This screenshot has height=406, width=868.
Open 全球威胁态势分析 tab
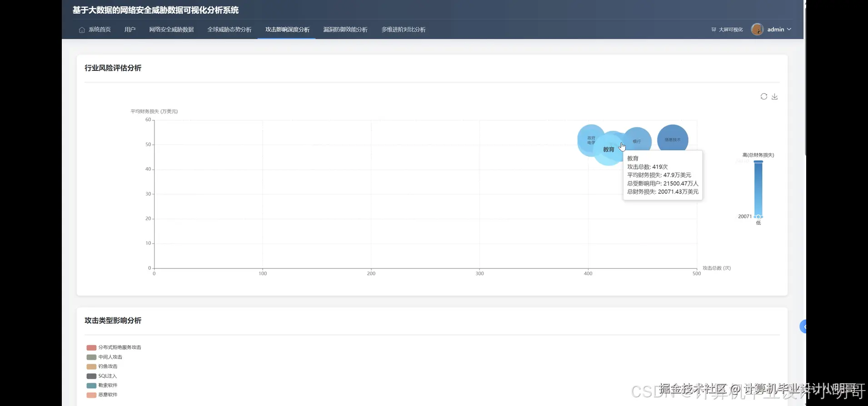[x=229, y=30]
